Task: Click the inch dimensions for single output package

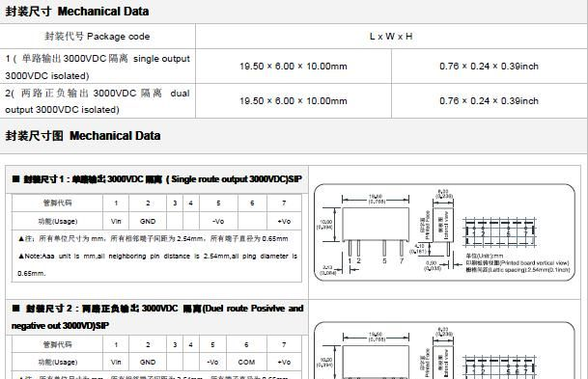Action: (489, 67)
